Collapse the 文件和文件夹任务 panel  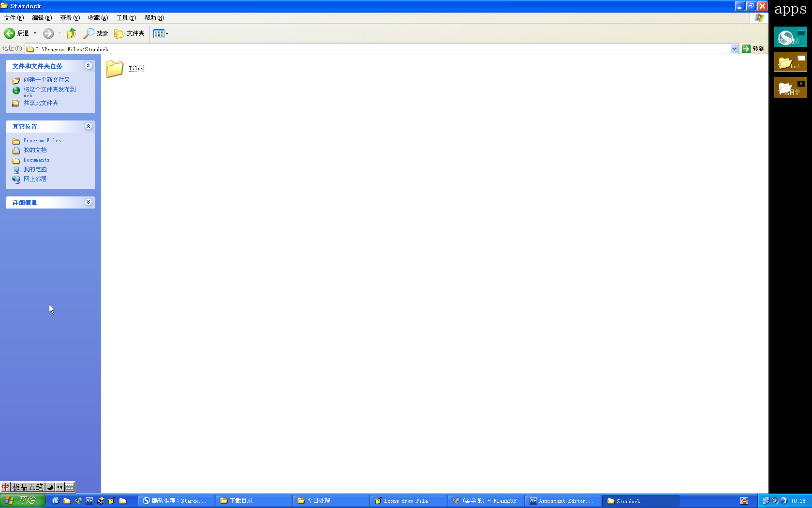[88, 66]
